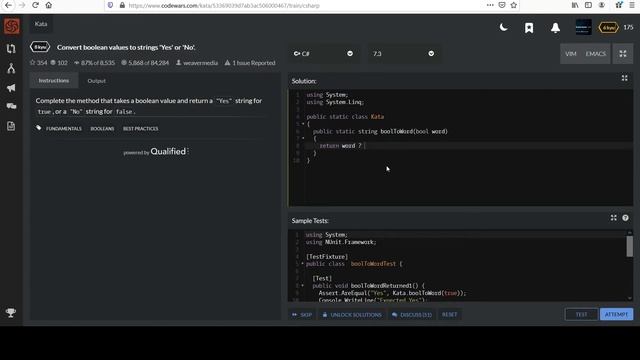Screen dimensions: 640x360
Task: Open the browser library icon
Action: click(x=575, y=5)
